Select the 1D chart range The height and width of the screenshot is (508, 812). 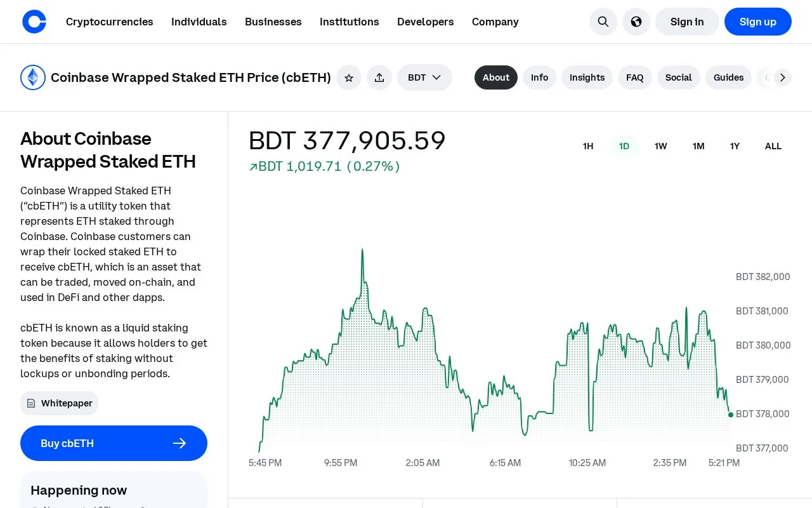(624, 146)
